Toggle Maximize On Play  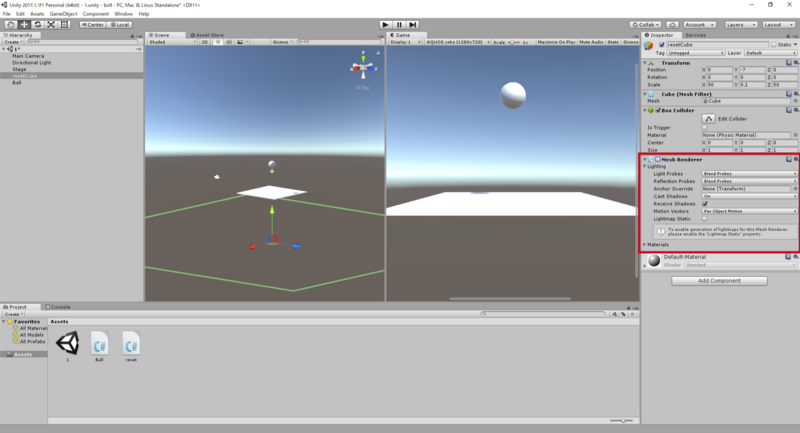tap(556, 42)
